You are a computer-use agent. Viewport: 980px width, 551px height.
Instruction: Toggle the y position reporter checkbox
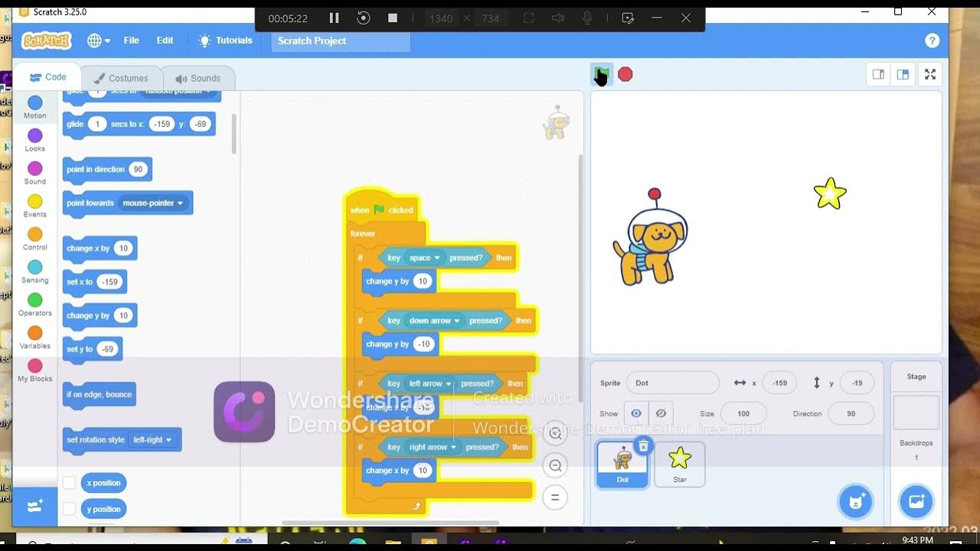[x=69, y=509]
